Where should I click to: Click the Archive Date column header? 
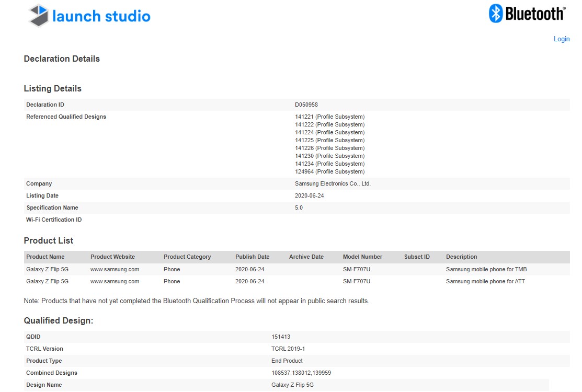point(306,257)
